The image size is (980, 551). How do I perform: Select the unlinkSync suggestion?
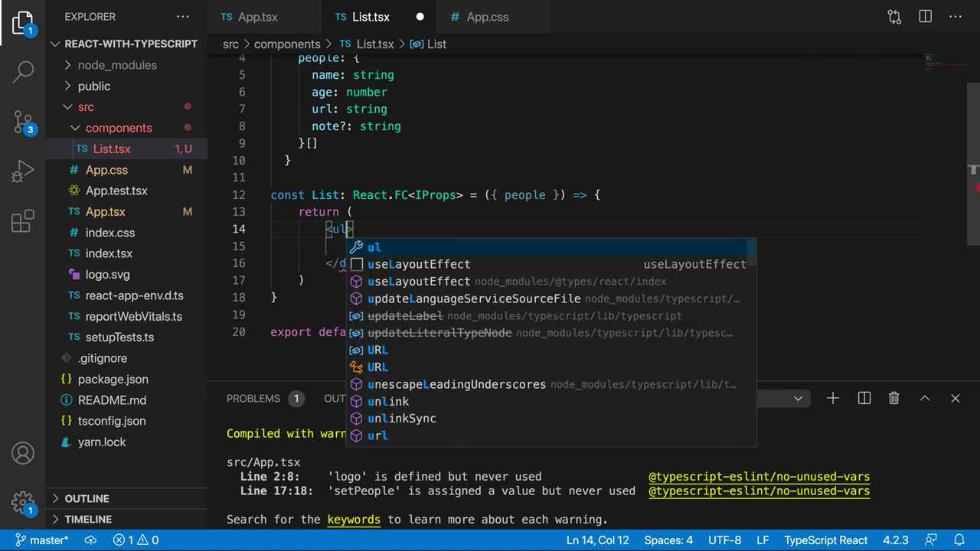click(x=551, y=419)
